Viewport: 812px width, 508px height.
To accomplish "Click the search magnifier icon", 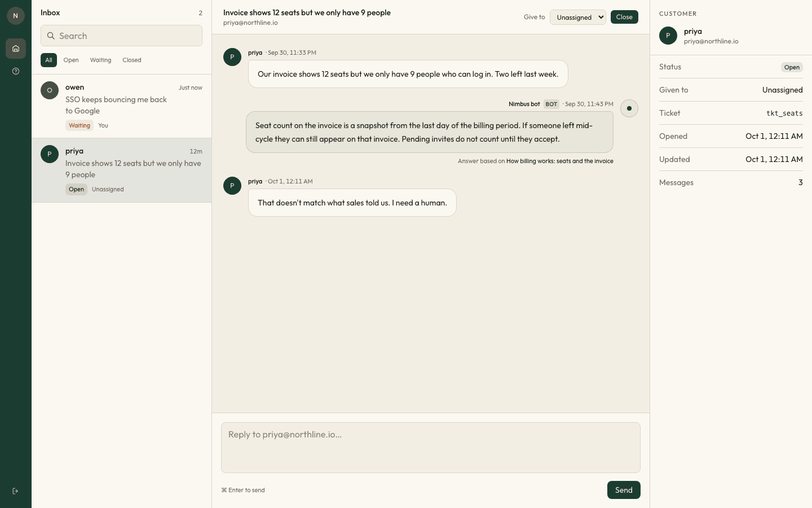I will [x=51, y=36].
